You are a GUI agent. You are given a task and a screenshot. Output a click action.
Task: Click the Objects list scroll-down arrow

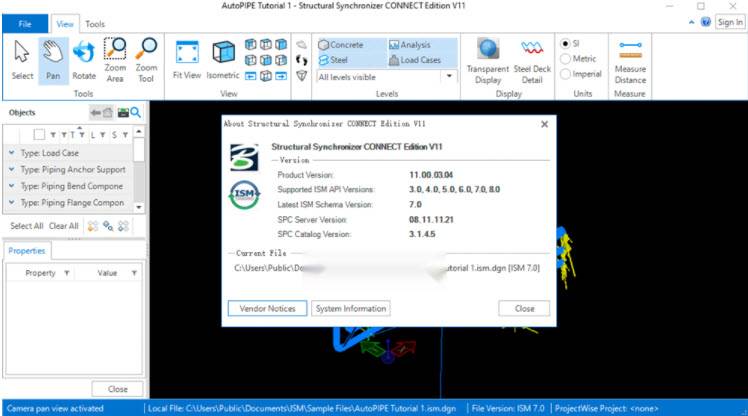(x=139, y=207)
